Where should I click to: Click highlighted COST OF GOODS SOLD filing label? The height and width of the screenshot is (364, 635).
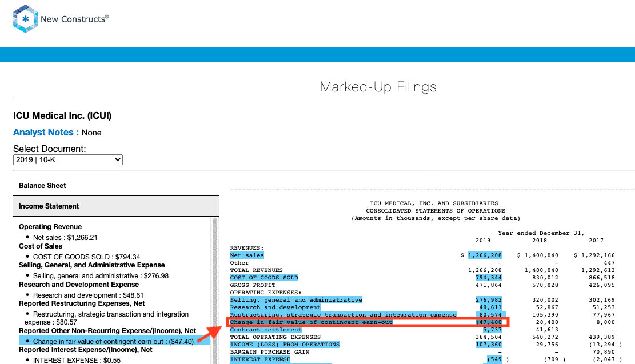(x=264, y=278)
